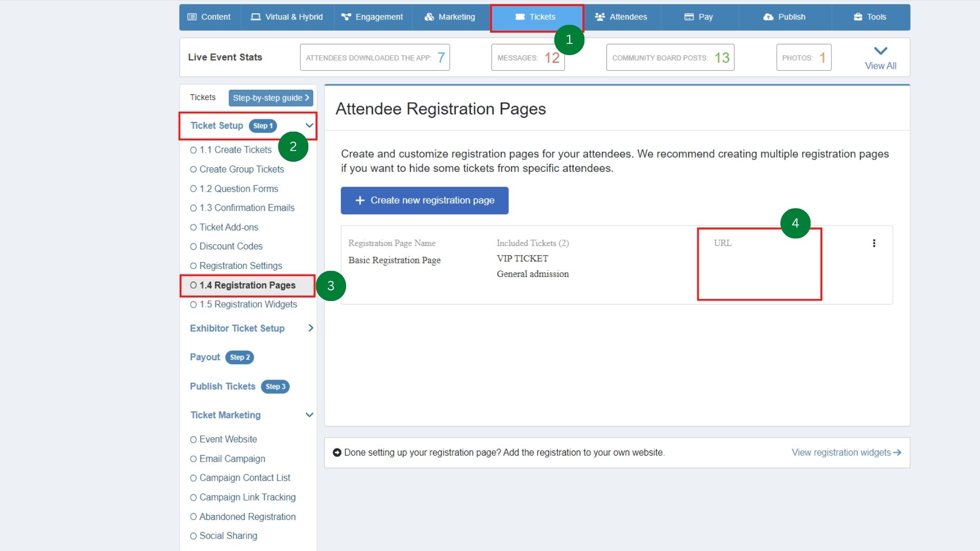Viewport: 980px width, 551px height.
Task: Expand the Exhibitor Ticket Setup section
Action: point(310,329)
